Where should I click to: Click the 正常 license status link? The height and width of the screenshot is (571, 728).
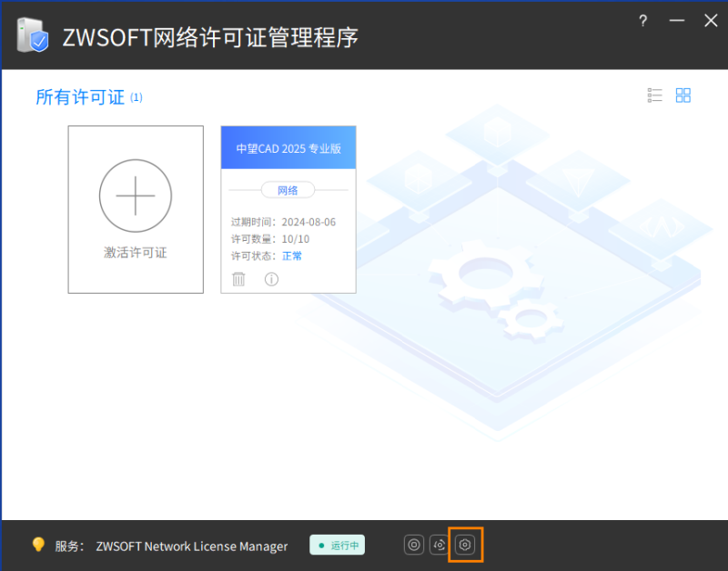click(x=292, y=255)
